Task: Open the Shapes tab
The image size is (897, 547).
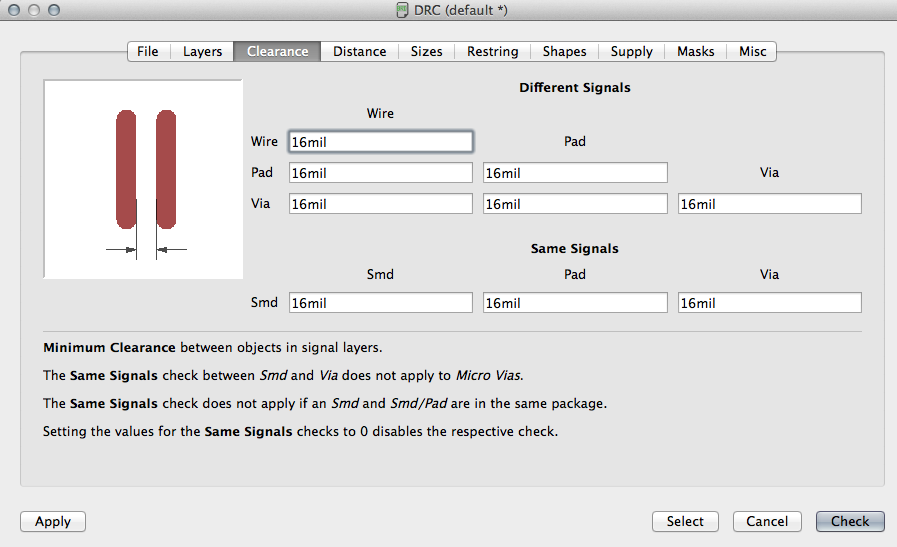Action: tap(564, 51)
